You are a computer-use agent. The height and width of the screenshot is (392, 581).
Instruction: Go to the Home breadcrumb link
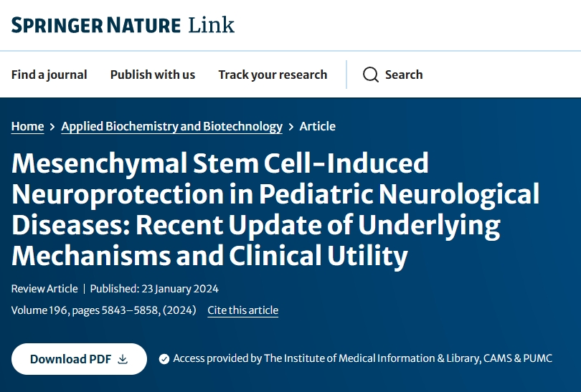pos(27,126)
